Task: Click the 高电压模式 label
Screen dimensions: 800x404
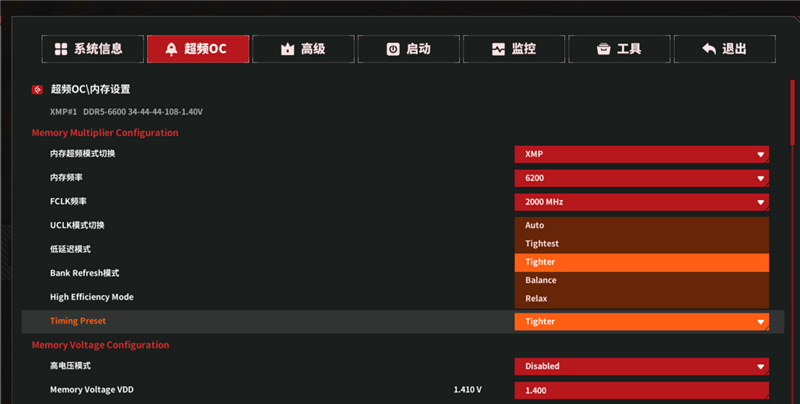Action: 70,366
